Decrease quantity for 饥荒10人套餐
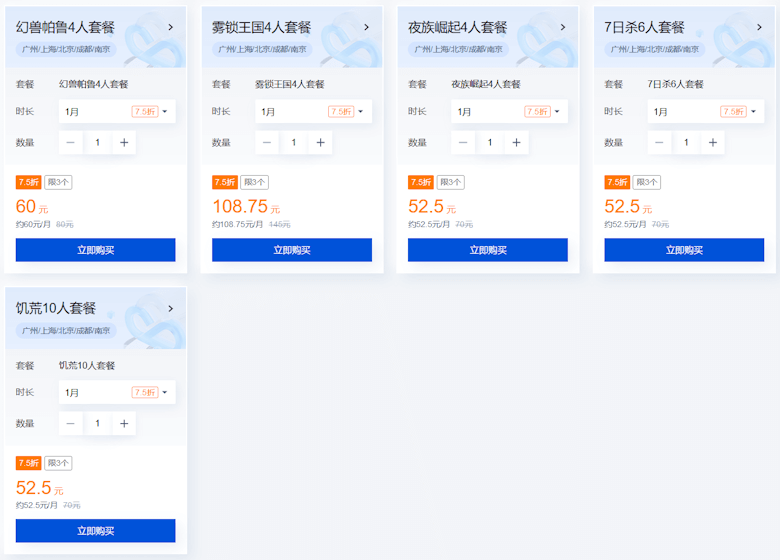The image size is (780, 560). point(71,424)
